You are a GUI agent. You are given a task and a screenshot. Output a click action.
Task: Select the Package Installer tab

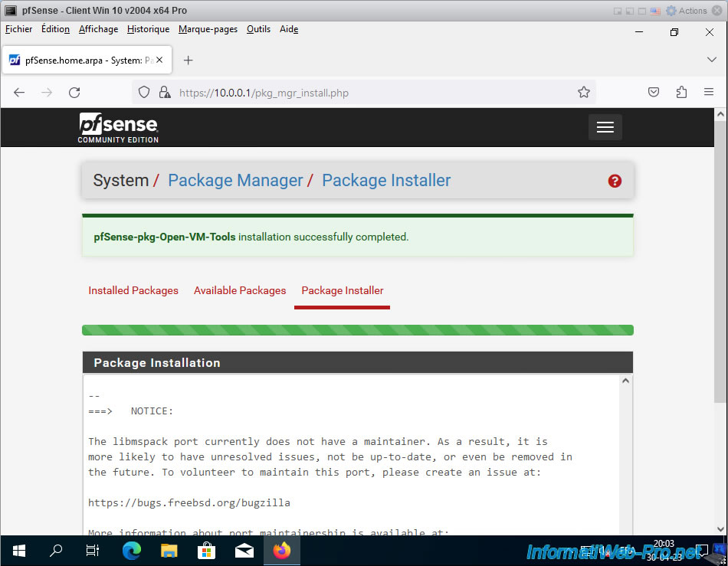coord(343,290)
